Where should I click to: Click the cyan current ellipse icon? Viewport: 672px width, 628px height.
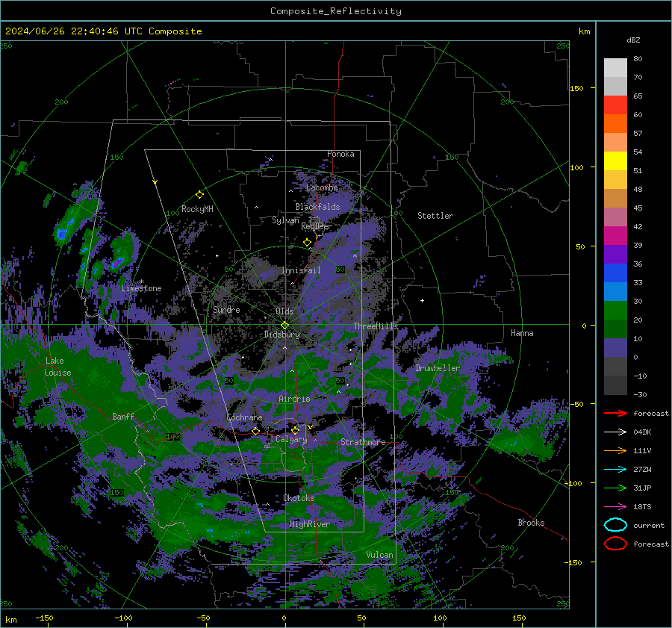[615, 525]
